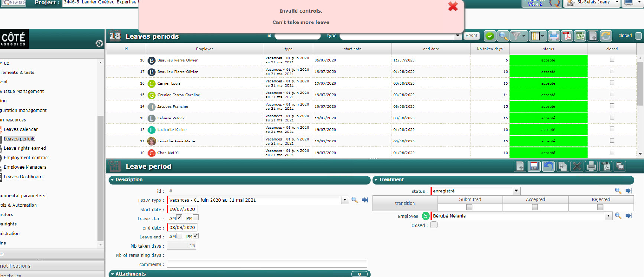Tick the Submitted transition checkbox

pos(469,207)
